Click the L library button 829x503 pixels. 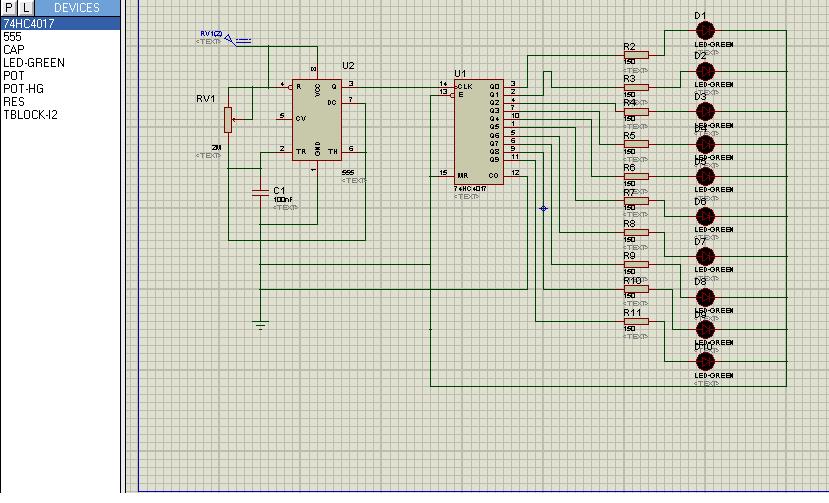pyautogui.click(x=26, y=7)
